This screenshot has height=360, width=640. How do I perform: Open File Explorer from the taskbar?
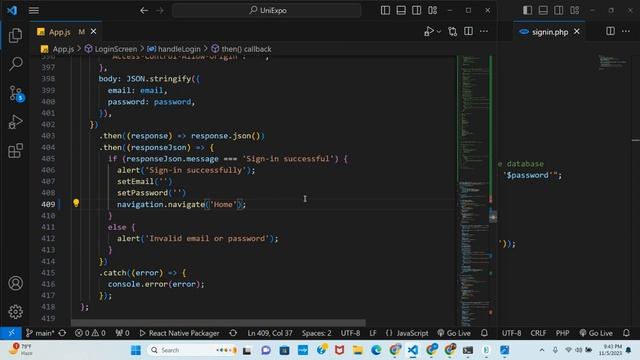point(358,350)
